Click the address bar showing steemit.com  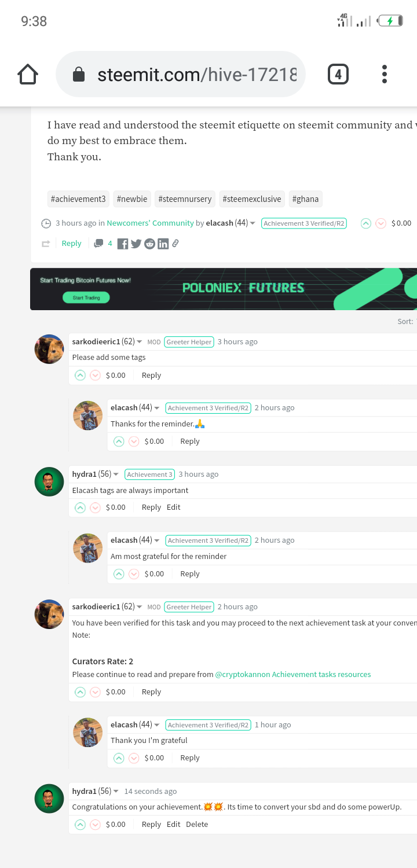point(180,74)
